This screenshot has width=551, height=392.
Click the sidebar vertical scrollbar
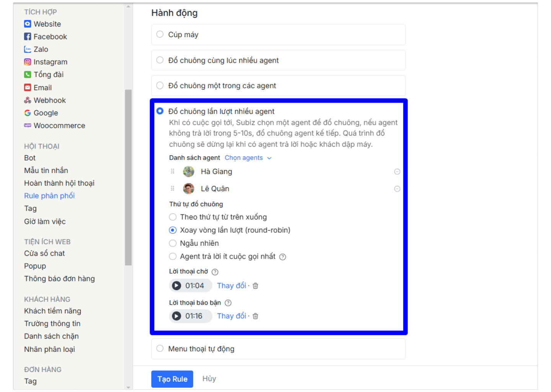[x=128, y=177]
